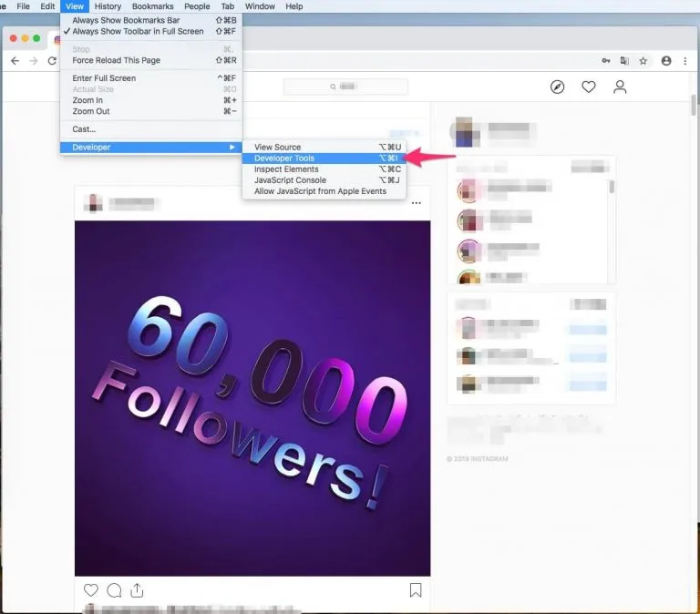Reload the page with the refresh icon
700x614 pixels.
(52, 61)
